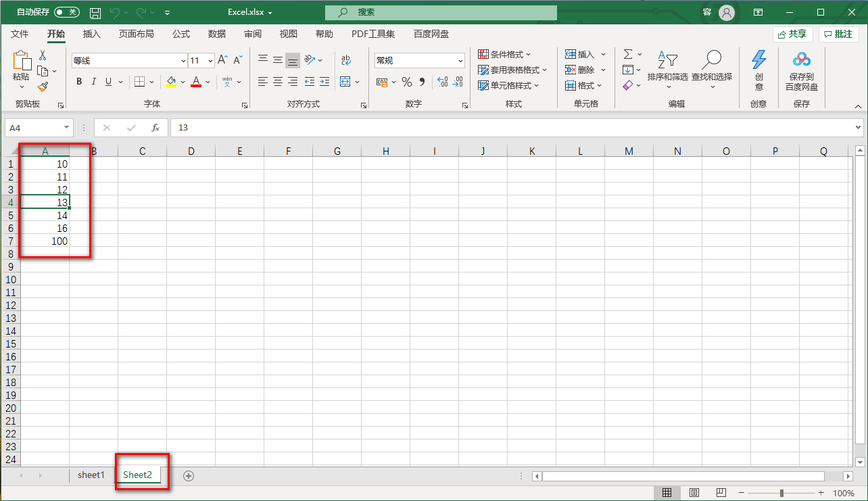Click the Format Painter brush icon

click(x=43, y=87)
